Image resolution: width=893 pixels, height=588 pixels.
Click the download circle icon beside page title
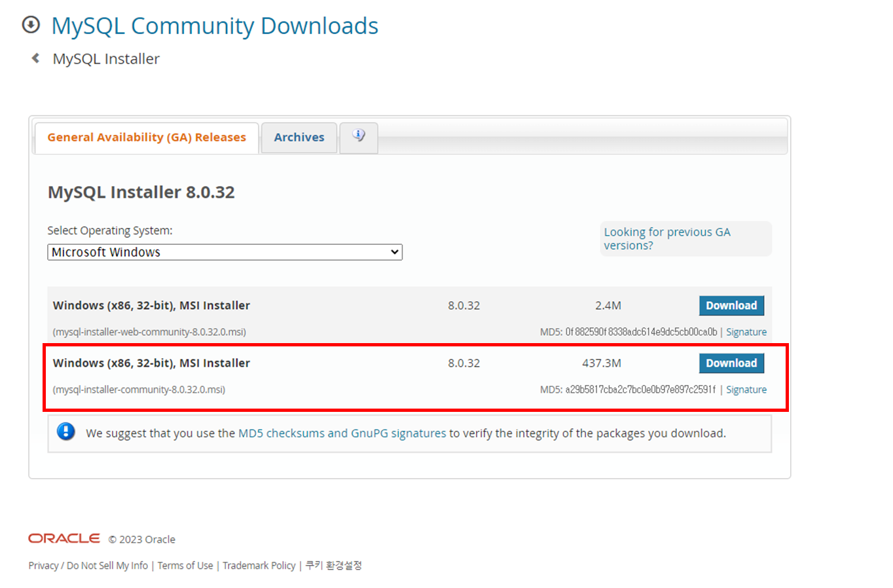(x=31, y=25)
